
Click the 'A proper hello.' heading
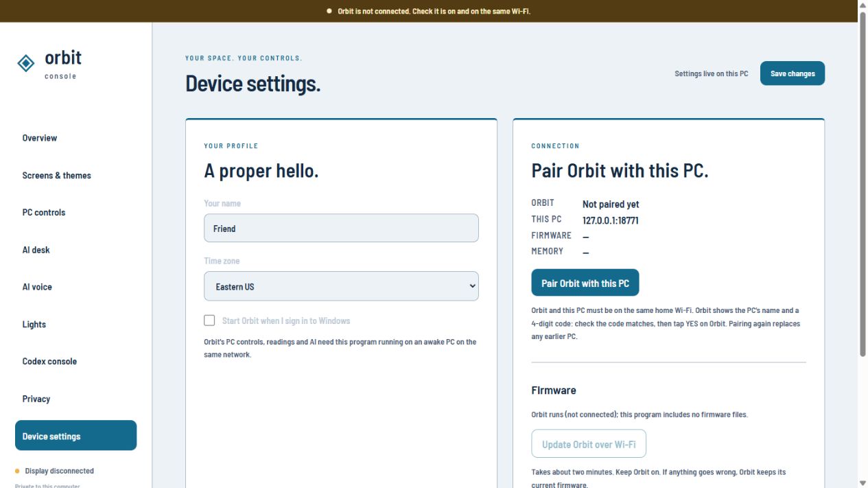(x=261, y=170)
